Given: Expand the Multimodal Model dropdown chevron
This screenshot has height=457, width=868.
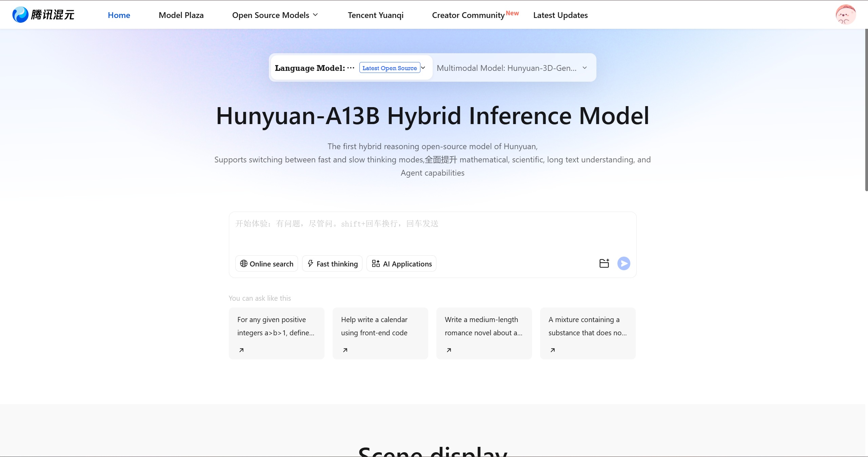Looking at the screenshot, I should tap(585, 68).
